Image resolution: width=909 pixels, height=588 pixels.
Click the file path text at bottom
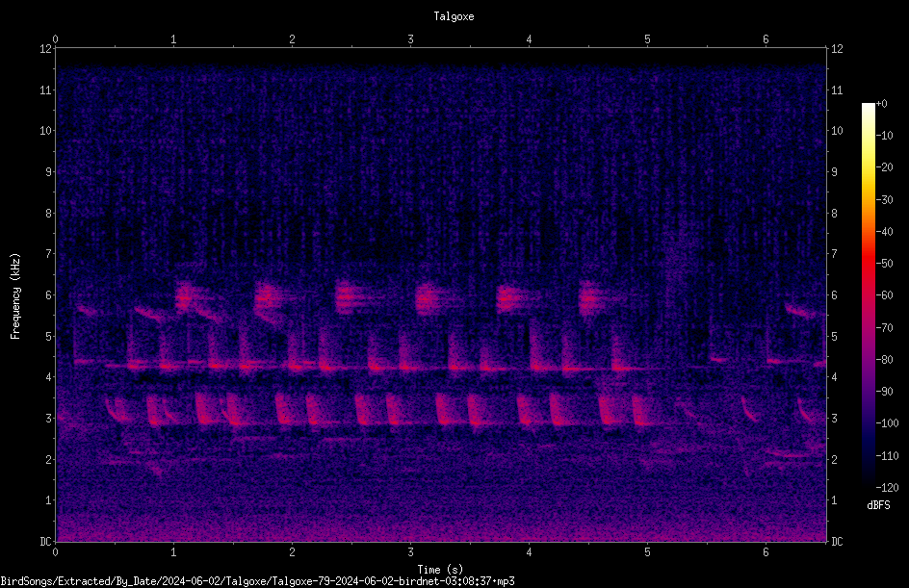tap(257, 581)
